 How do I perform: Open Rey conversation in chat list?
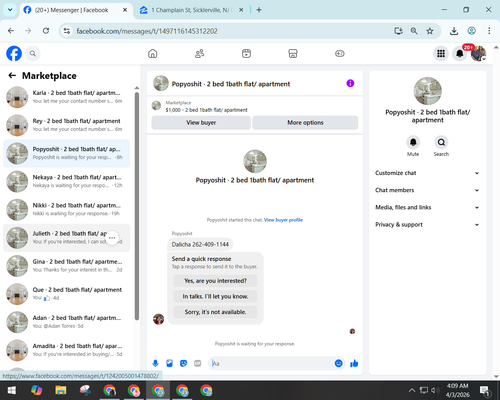(67, 125)
